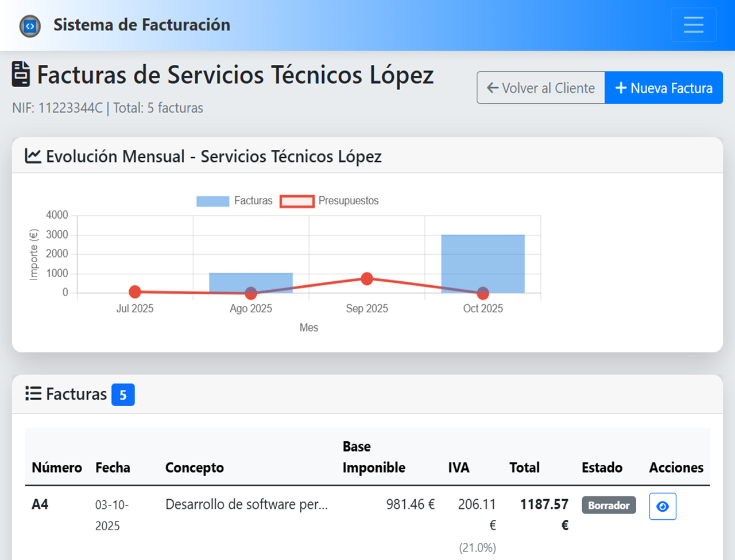This screenshot has height=560, width=735.
Task: Select the Sep 2025 red data point
Action: coord(367,279)
